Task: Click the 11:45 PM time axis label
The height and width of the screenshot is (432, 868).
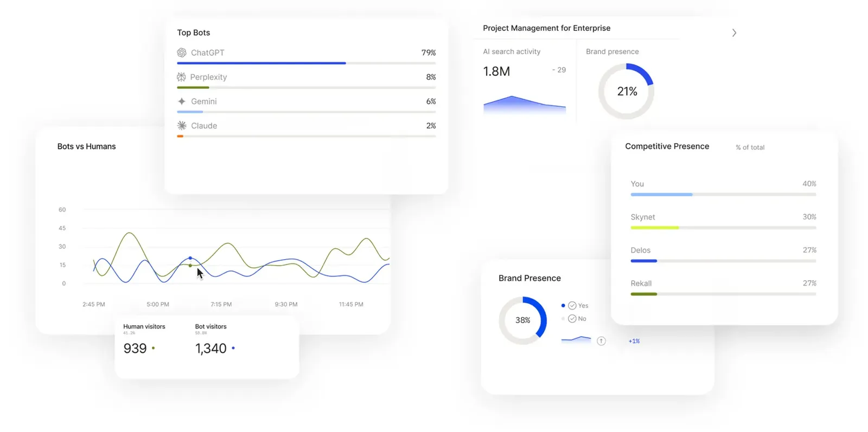Action: pos(351,305)
